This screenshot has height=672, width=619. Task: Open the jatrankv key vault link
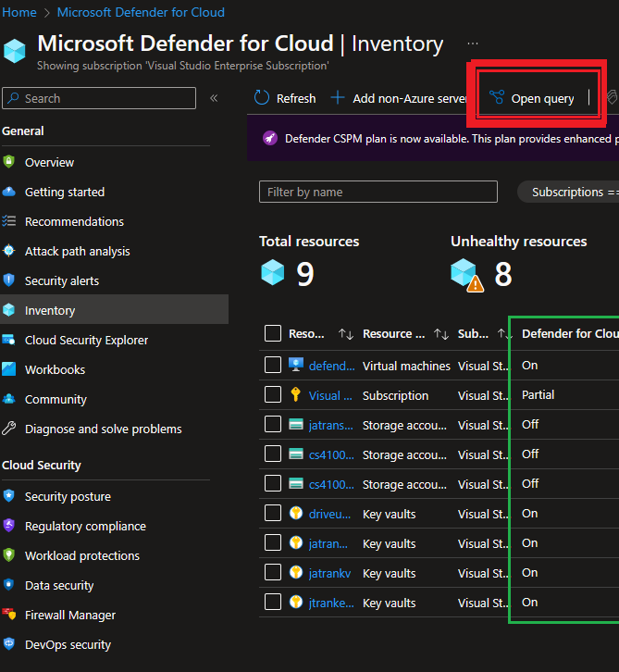(x=329, y=574)
